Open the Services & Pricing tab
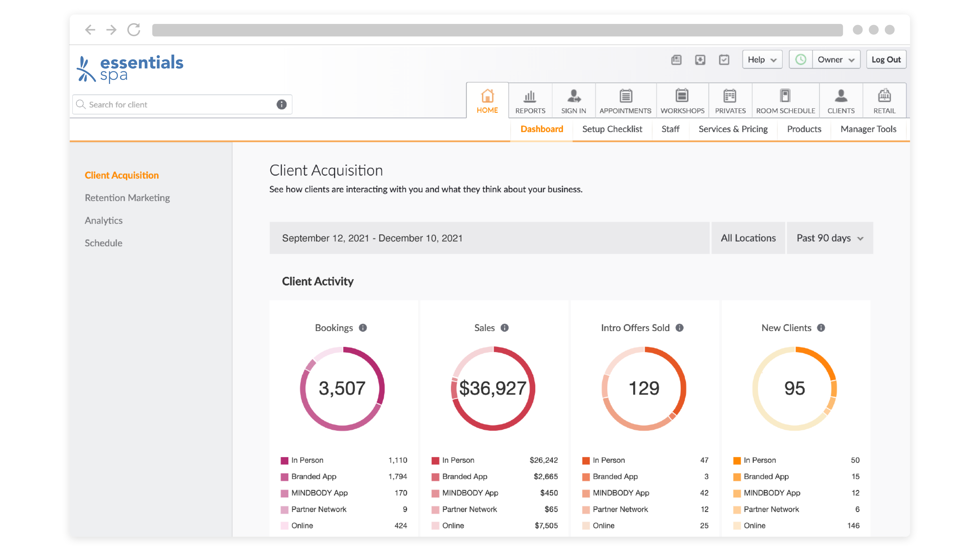The height and width of the screenshot is (551, 980). tap(733, 129)
